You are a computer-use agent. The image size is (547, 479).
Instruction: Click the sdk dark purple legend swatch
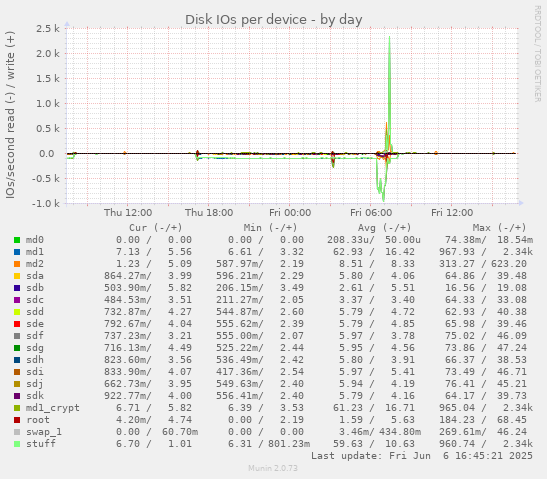[17, 396]
